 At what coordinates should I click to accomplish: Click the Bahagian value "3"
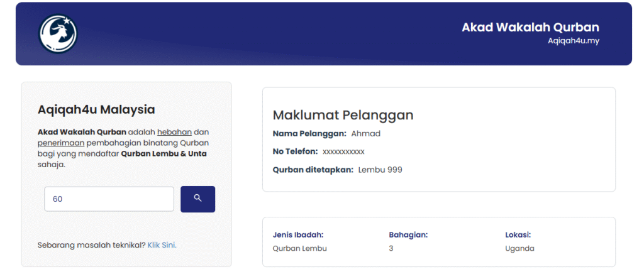click(391, 248)
